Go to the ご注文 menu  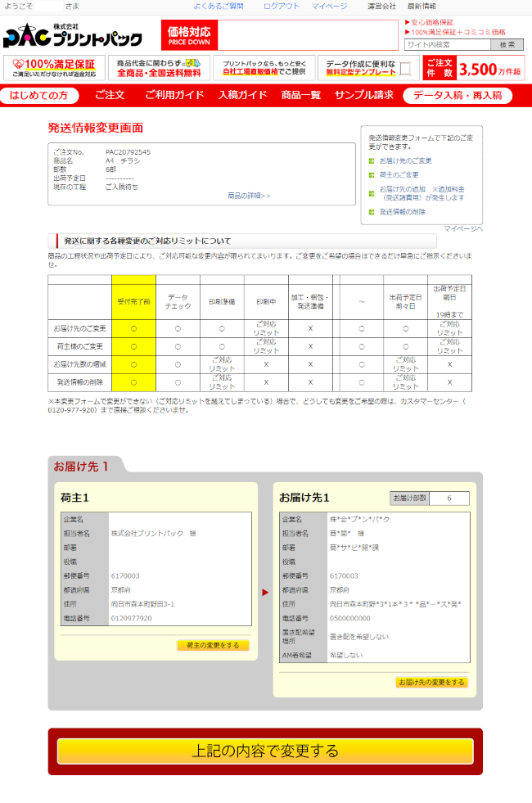click(110, 96)
